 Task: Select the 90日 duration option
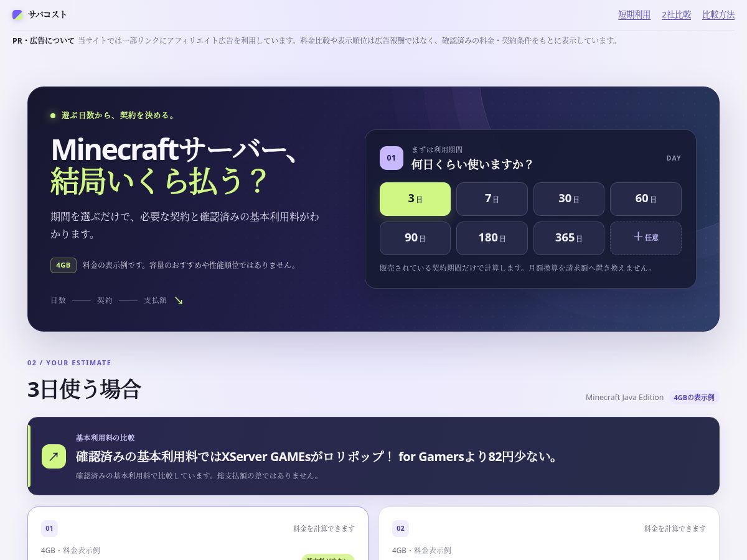pyautogui.click(x=415, y=238)
